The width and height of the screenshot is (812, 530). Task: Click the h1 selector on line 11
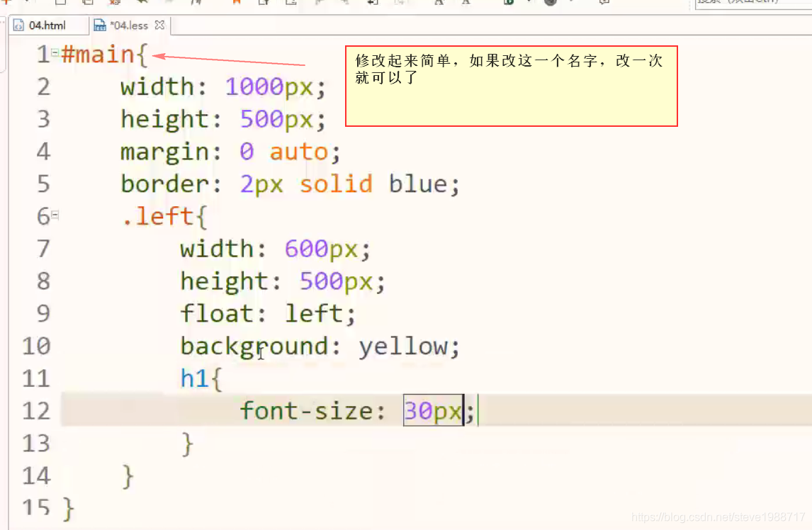coord(194,378)
